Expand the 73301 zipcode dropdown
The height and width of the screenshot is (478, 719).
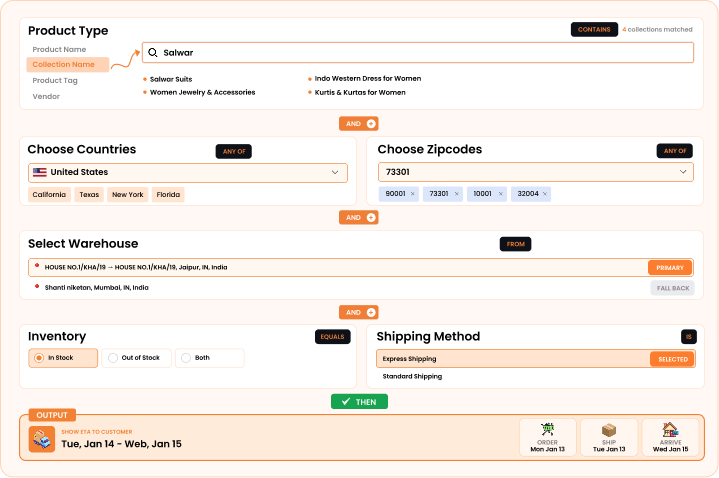[683, 172]
